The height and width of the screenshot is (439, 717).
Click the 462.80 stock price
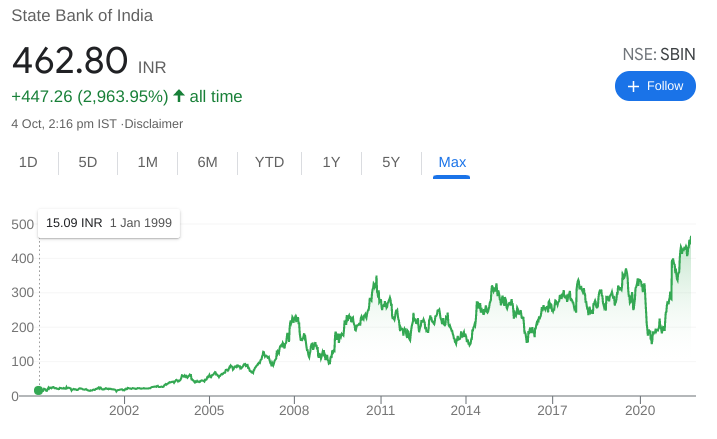pyautogui.click(x=70, y=61)
